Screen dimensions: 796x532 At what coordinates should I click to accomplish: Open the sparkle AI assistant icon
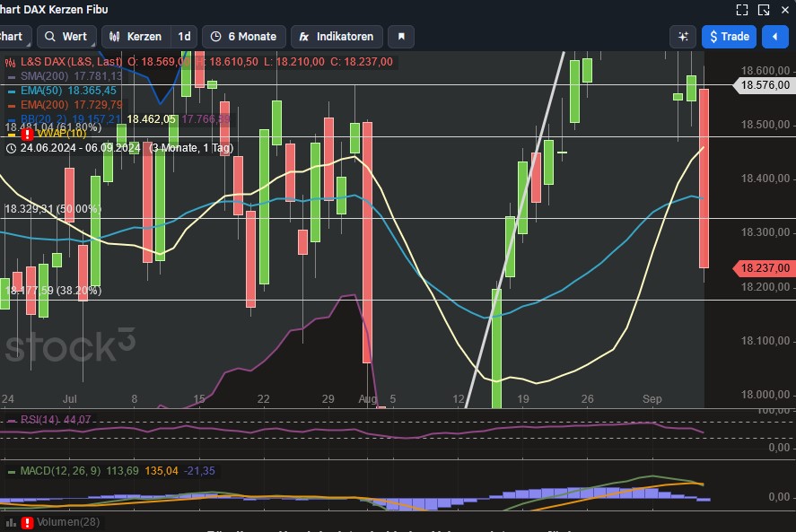coord(683,37)
